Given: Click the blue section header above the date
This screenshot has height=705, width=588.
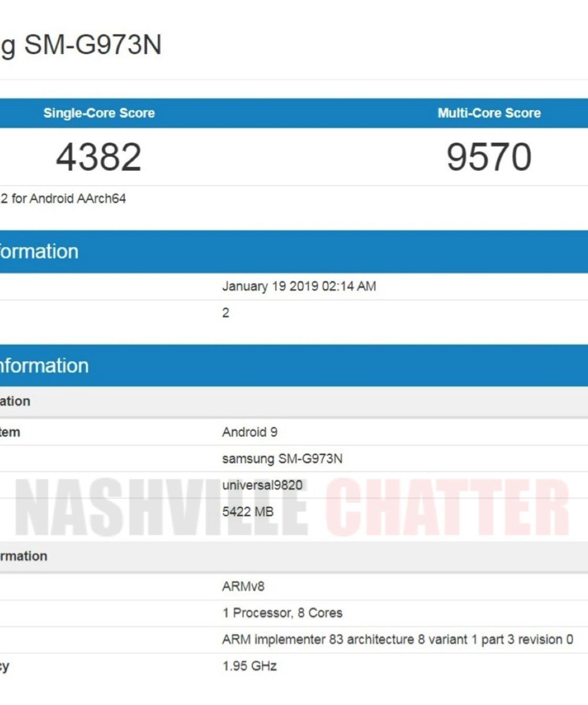Looking at the screenshot, I should pos(39,252).
